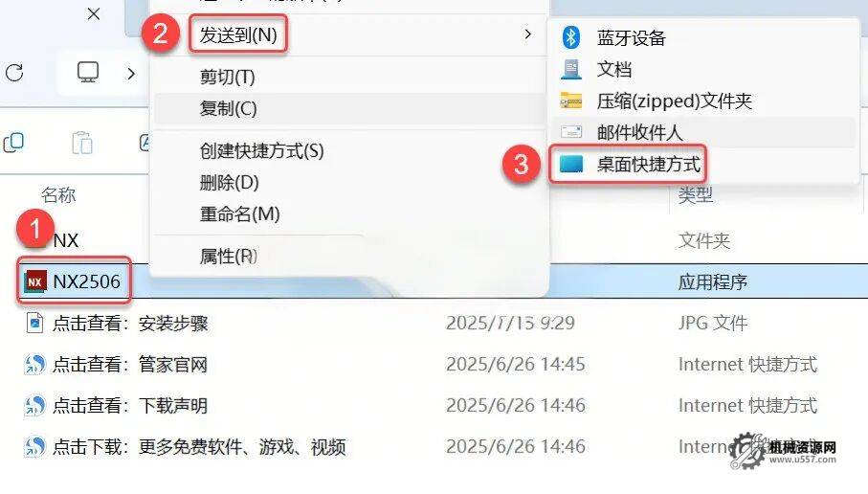Expand the breadcrumb chevron next to monitor
Image resolution: width=868 pixels, height=494 pixels.
click(131, 73)
